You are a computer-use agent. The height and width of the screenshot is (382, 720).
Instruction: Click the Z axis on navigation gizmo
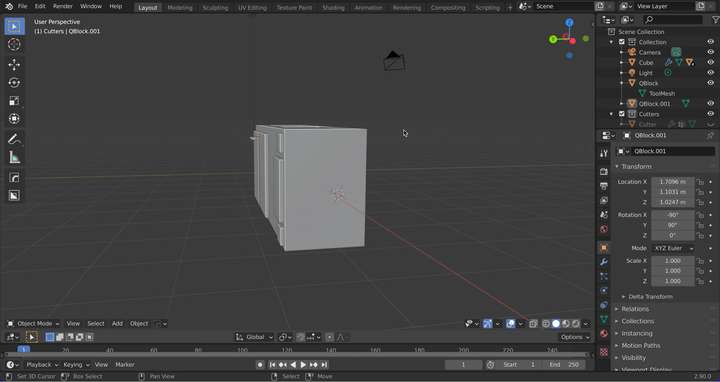click(569, 22)
